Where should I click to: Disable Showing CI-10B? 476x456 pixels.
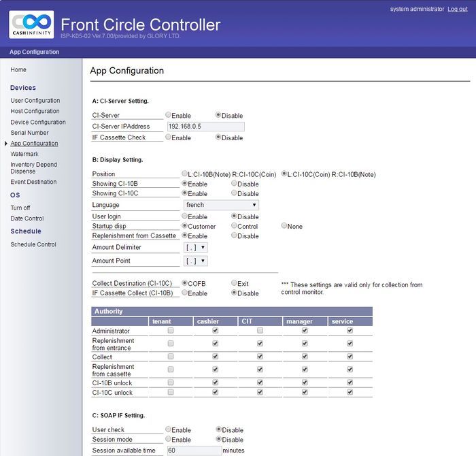[234, 183]
